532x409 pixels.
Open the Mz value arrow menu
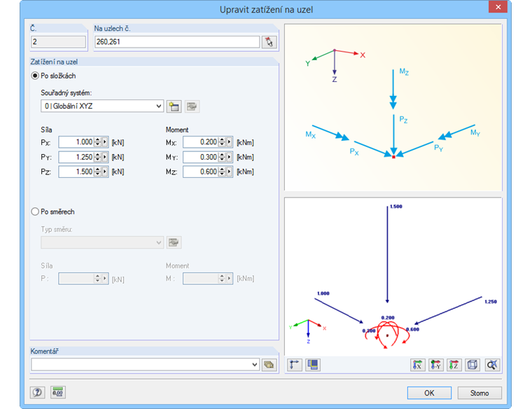pos(230,172)
